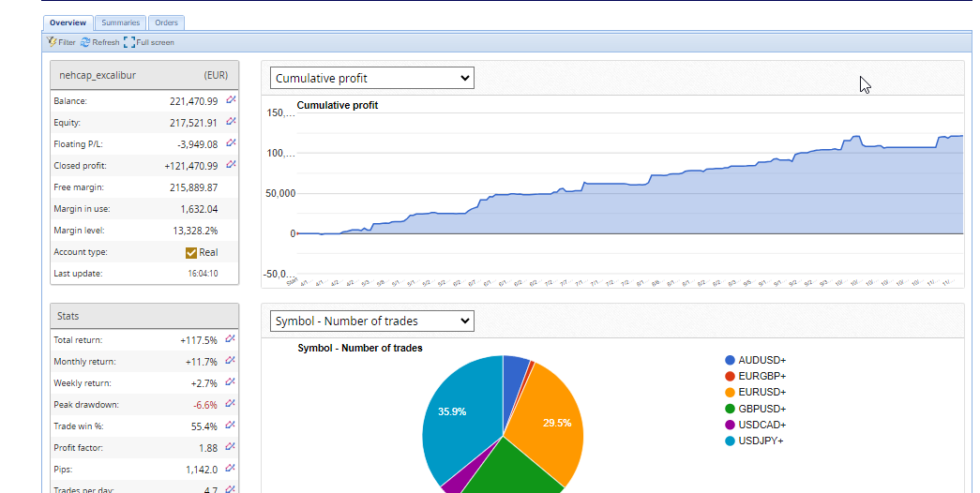This screenshot has height=493, width=980.
Task: Click the Real account type checkbox
Action: coord(191,252)
